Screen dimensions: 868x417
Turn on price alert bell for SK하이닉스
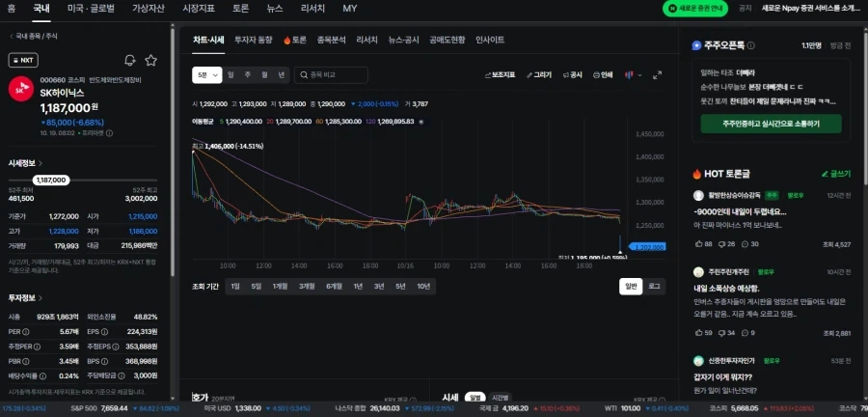(x=130, y=61)
